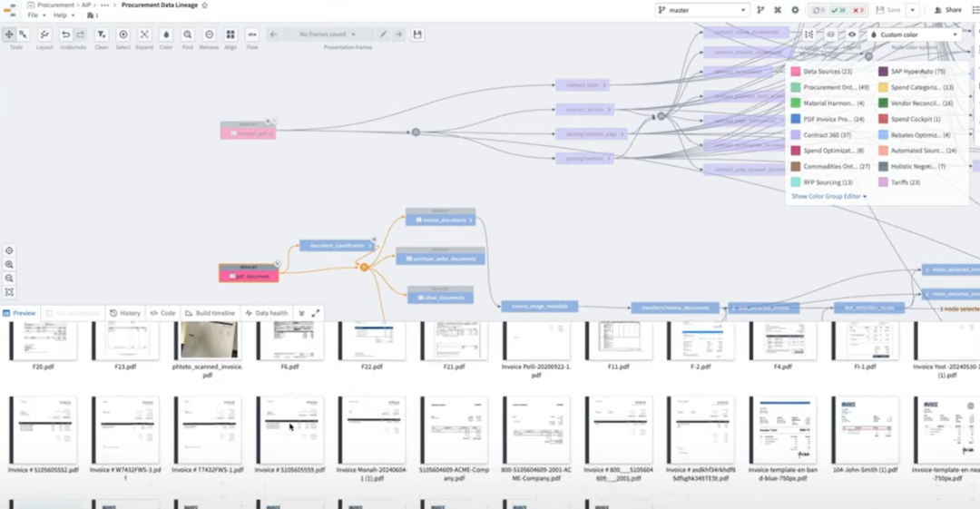Select the Contract 360 color swatch
This screenshot has width=980, height=509.
(x=796, y=134)
